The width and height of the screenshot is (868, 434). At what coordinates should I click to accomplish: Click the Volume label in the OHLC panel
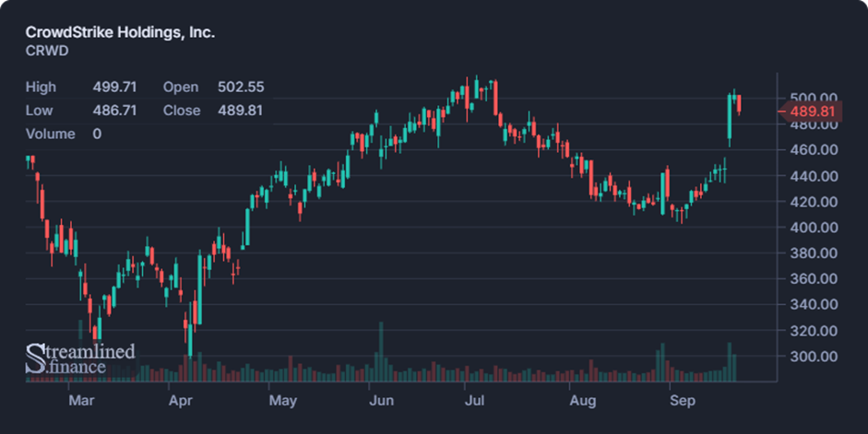tap(51, 134)
